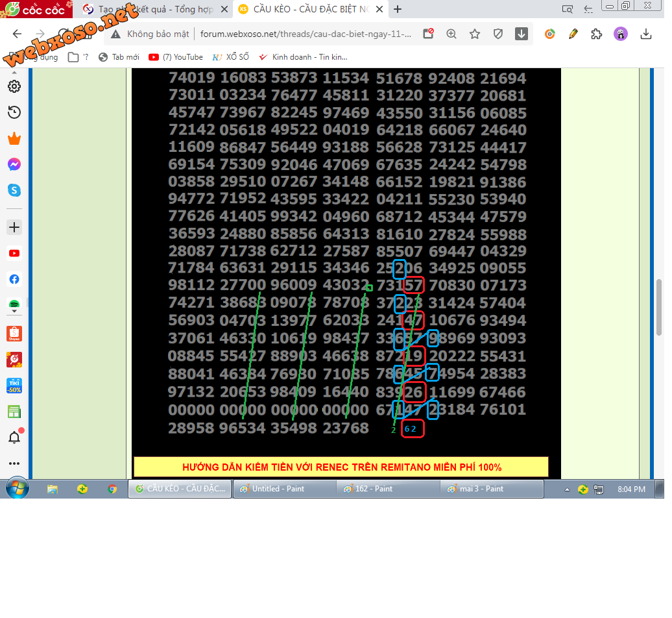The height and width of the screenshot is (618, 672).
Task: Open sidebar settings gear
Action: pyautogui.click(x=14, y=86)
